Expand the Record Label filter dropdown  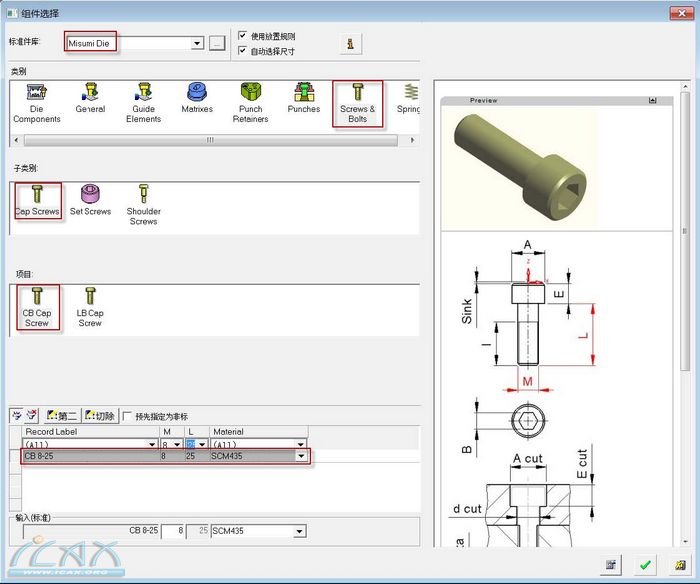tap(152, 444)
